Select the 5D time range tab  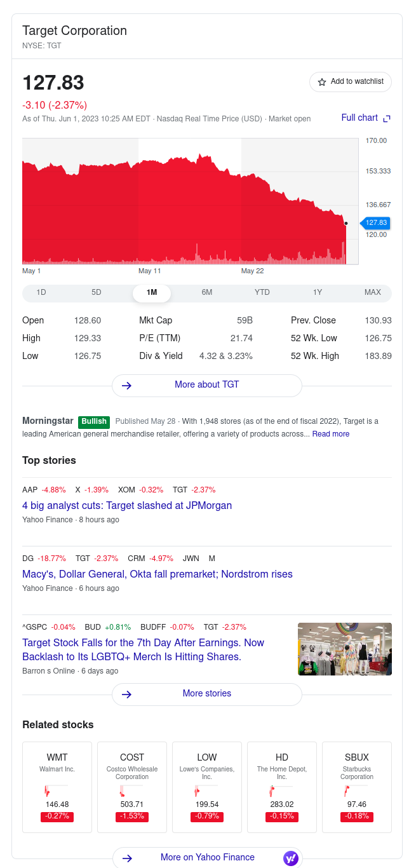(x=97, y=292)
